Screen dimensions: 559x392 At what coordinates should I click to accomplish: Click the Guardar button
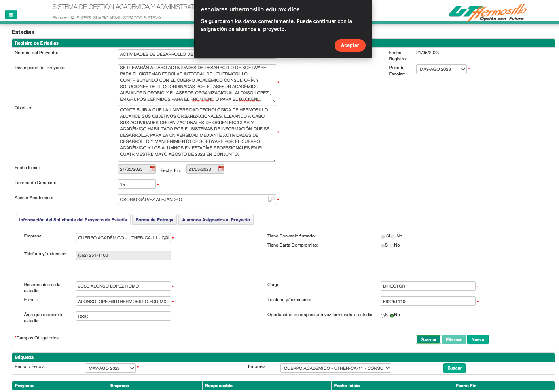[428, 339]
